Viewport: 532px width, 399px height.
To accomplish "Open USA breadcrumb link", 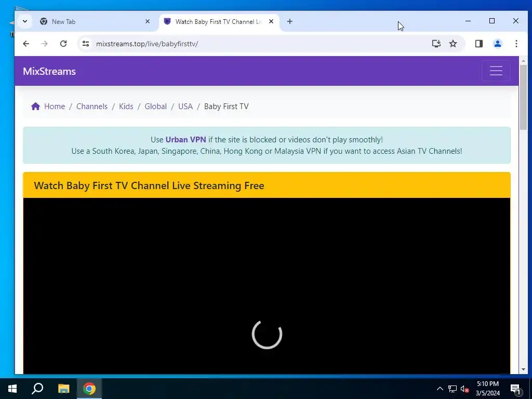I will click(x=185, y=106).
